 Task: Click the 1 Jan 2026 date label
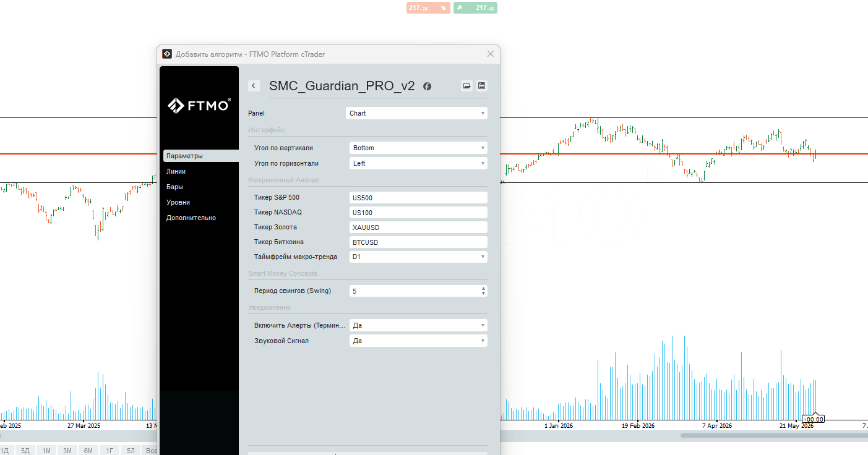click(x=560, y=426)
